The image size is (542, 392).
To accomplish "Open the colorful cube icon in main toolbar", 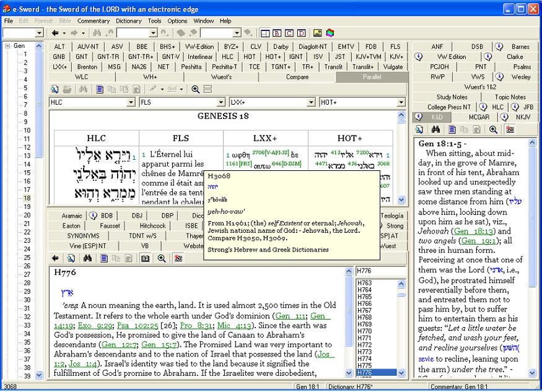I will pyautogui.click(x=330, y=33).
